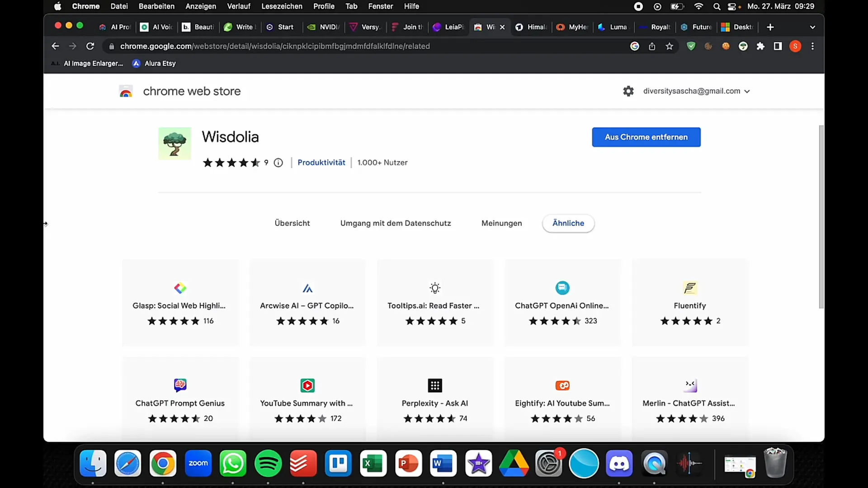This screenshot has height=488, width=868.
Task: Switch to Meinungen tab
Action: 501,223
